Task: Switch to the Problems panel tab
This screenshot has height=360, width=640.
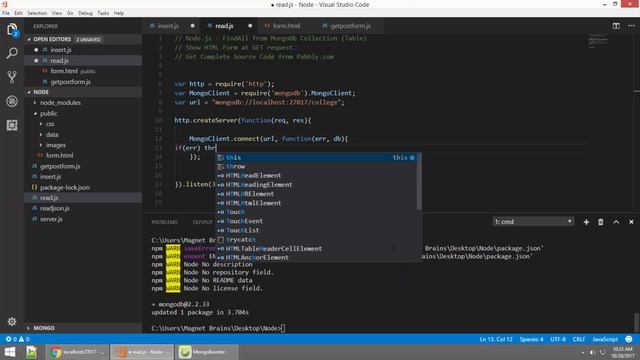Action: 164,222
